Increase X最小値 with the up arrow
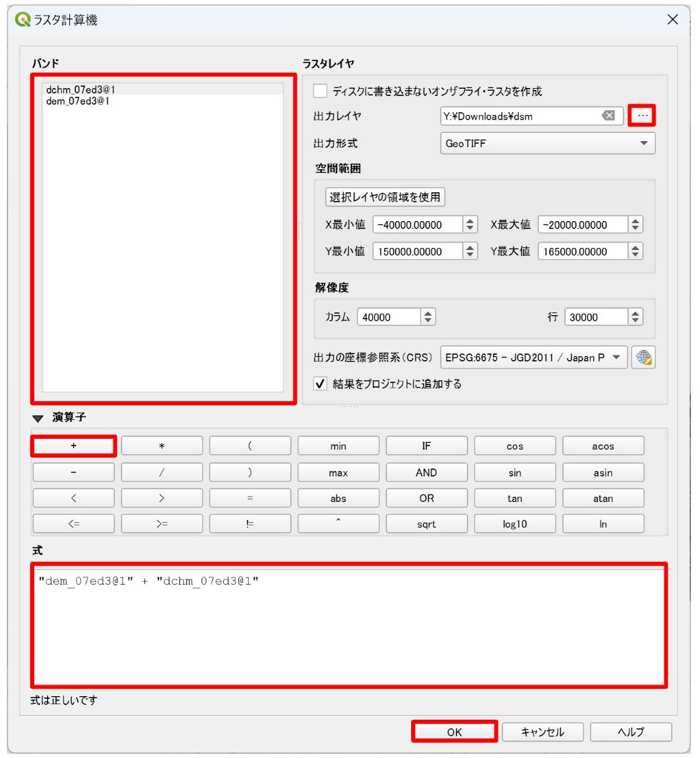The height and width of the screenshot is (758, 700). [x=470, y=220]
